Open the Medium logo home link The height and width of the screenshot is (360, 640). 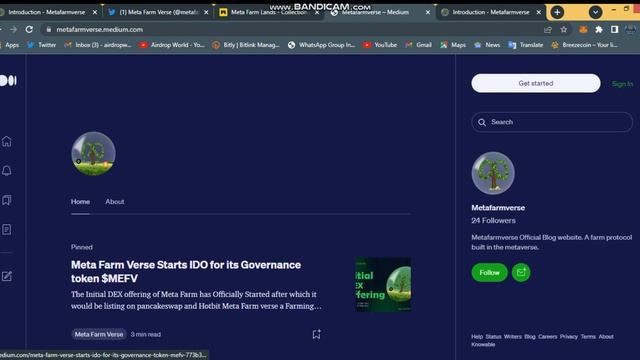pyautogui.click(x=8, y=81)
